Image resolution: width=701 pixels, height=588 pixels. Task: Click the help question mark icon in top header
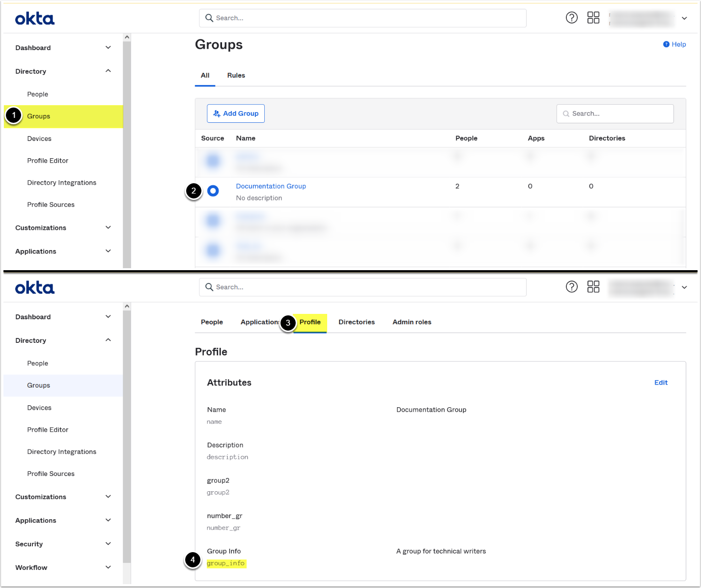tap(571, 18)
